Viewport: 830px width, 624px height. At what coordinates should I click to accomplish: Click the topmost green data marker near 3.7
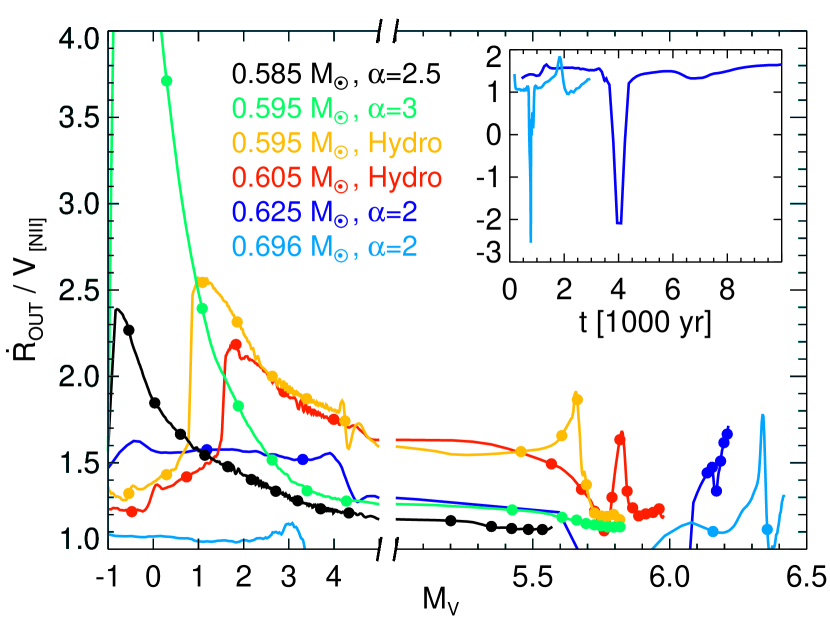click(x=166, y=80)
